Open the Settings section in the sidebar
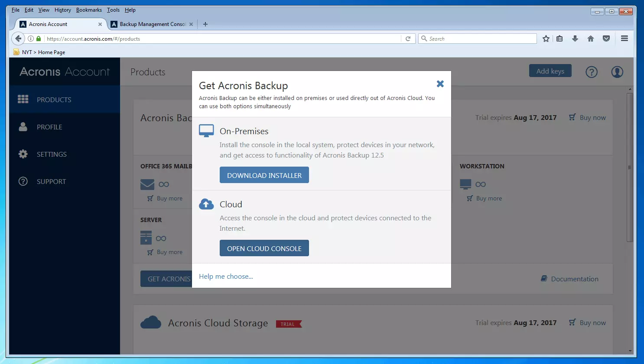Image resolution: width=644 pixels, height=364 pixels. coord(65,154)
